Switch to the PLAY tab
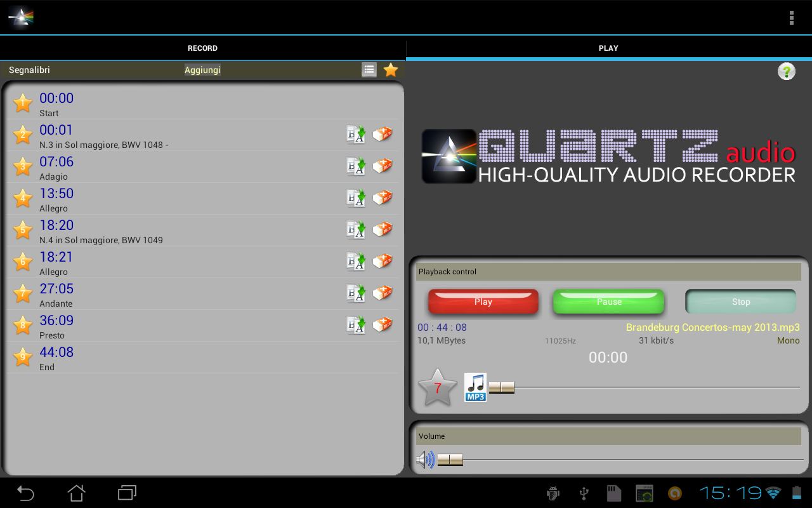This screenshot has height=508, width=812. pyautogui.click(x=608, y=48)
